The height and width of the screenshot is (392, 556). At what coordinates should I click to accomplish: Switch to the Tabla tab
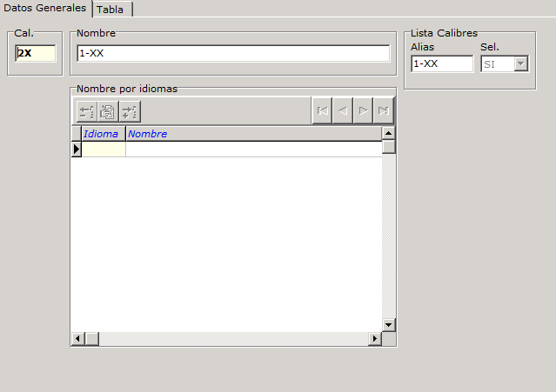pyautogui.click(x=111, y=9)
